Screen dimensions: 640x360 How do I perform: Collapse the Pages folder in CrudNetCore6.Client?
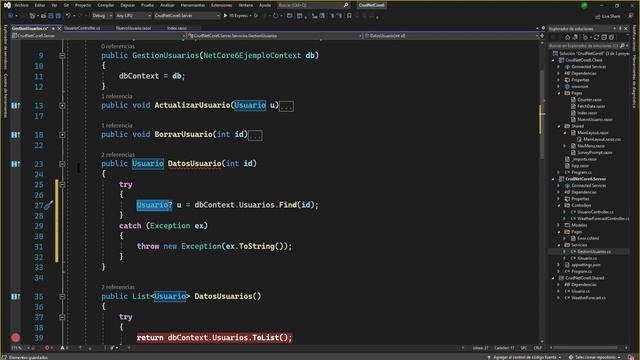[559, 93]
